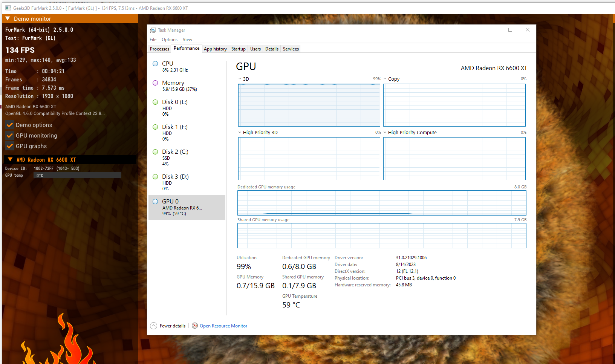Screen dimensions: 615x364
Task: Maximize the Task Manager window
Action: pos(510,30)
